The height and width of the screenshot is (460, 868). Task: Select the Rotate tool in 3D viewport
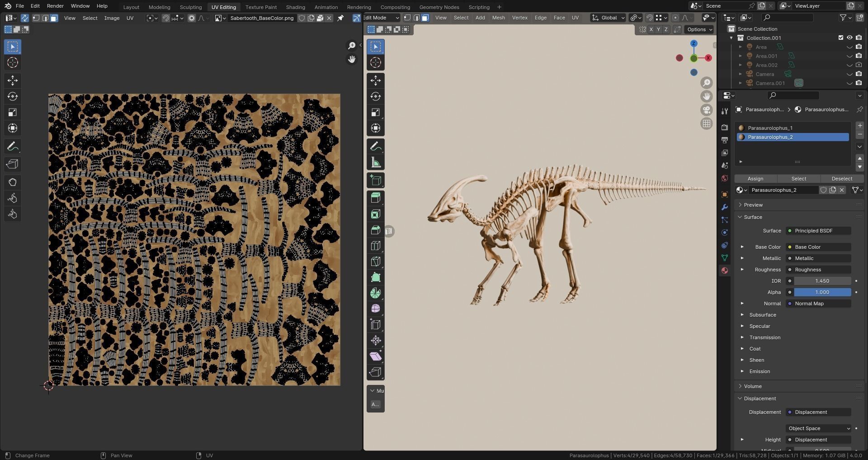click(x=375, y=96)
